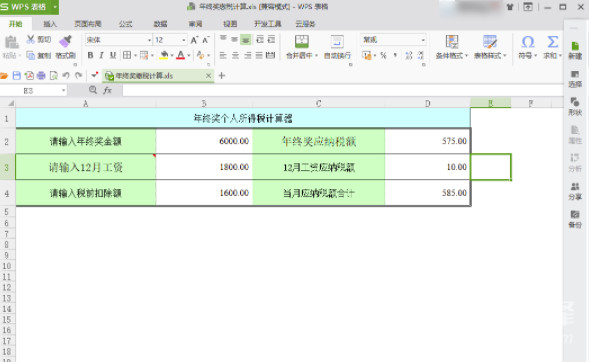The image size is (589, 362).
Task: Open a file with the folder icon
Action: point(4,75)
